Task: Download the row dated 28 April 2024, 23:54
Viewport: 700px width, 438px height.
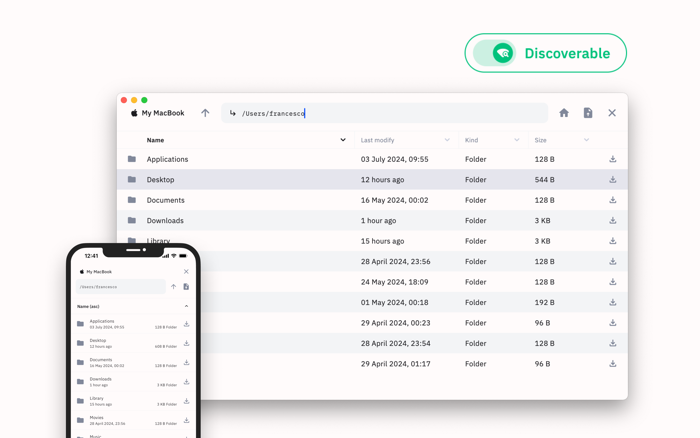Action: (612, 343)
